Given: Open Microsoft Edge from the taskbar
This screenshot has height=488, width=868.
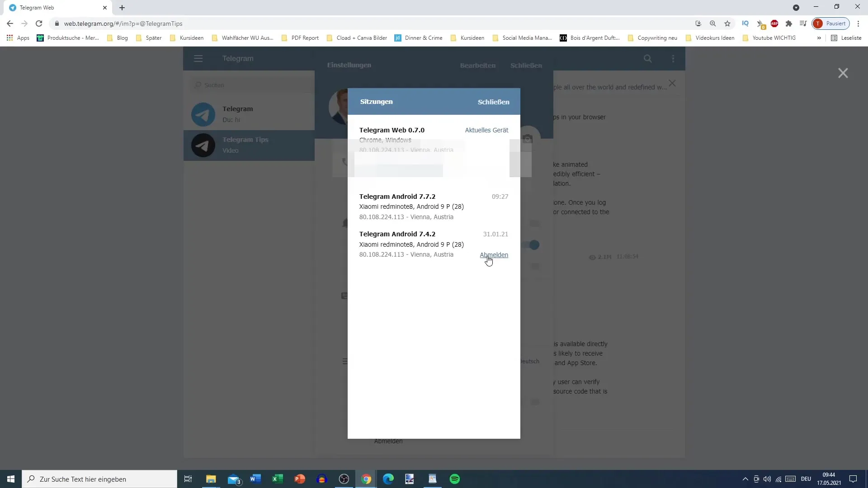Looking at the screenshot, I should point(388,479).
